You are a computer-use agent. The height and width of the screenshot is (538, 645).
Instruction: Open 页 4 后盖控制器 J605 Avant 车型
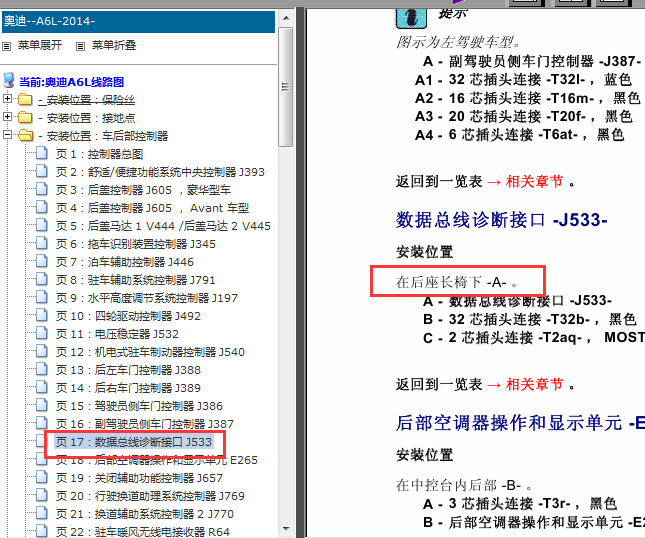[x=153, y=208]
